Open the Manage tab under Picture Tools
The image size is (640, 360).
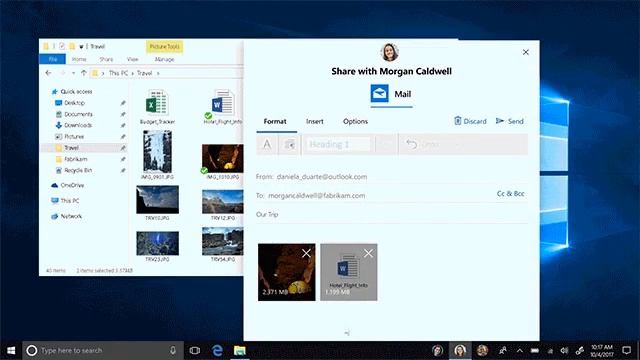tap(164, 59)
